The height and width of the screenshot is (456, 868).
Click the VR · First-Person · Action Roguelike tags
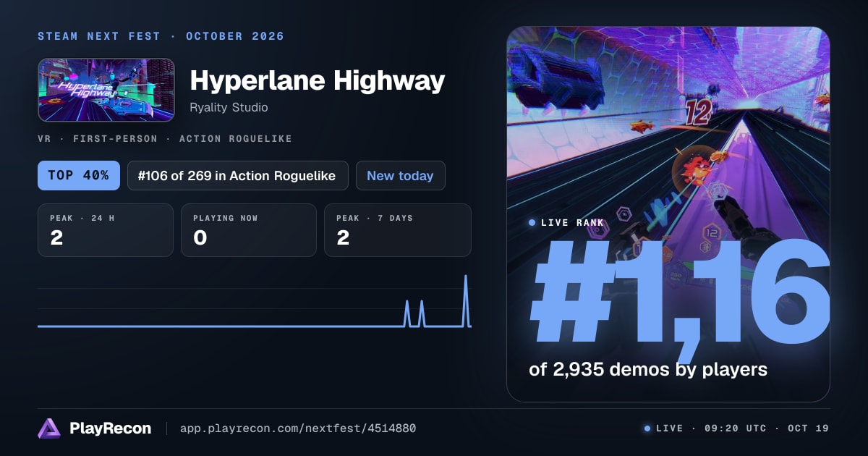point(165,138)
